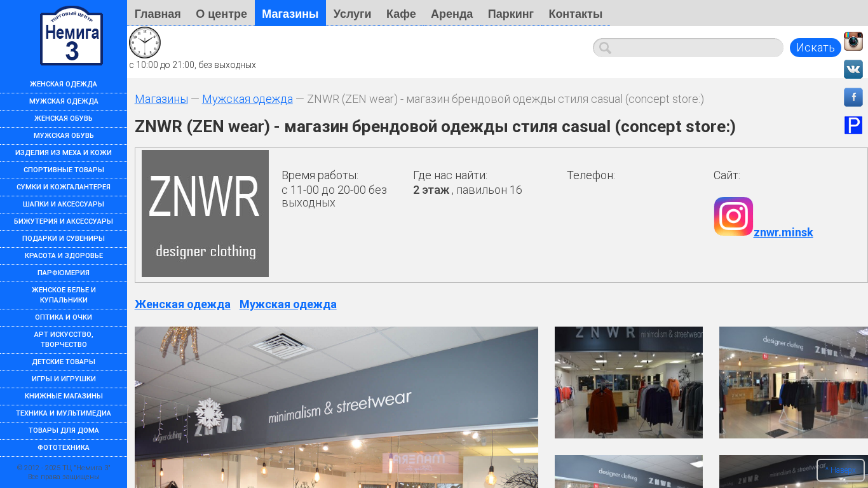The height and width of the screenshot is (488, 868).
Task: Open Женское белье и купальники category
Action: click(64, 295)
